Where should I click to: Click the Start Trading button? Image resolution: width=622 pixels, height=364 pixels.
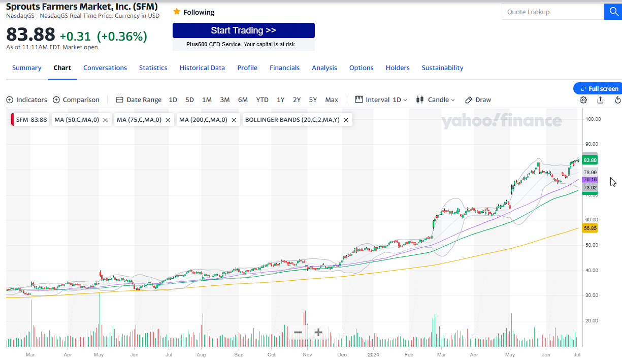point(243,30)
